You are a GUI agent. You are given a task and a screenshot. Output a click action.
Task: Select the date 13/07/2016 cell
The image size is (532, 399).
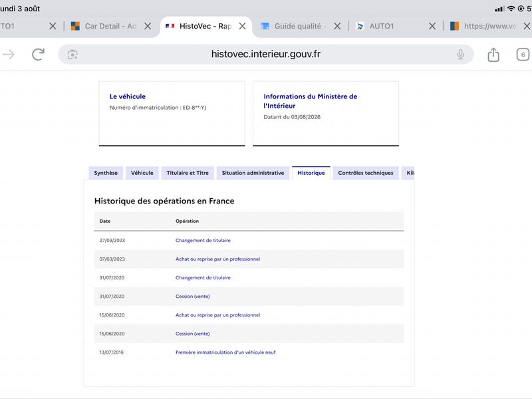click(112, 352)
